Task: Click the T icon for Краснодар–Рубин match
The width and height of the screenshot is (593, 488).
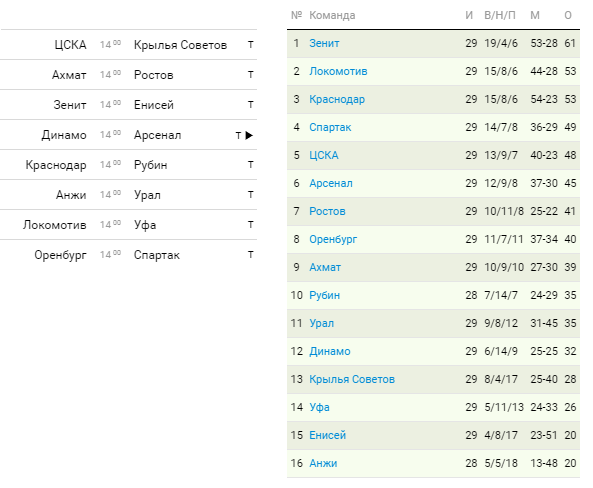Action: coord(250,165)
